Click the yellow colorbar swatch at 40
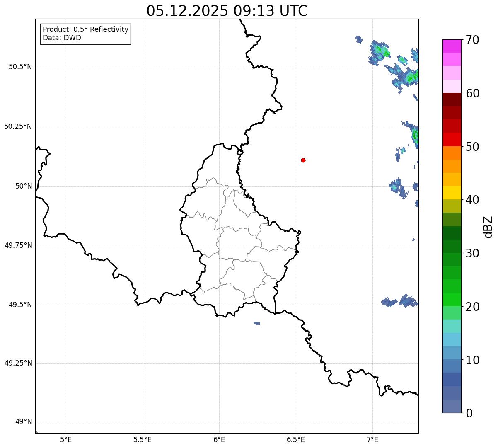The height and width of the screenshot is (448, 498). click(452, 193)
